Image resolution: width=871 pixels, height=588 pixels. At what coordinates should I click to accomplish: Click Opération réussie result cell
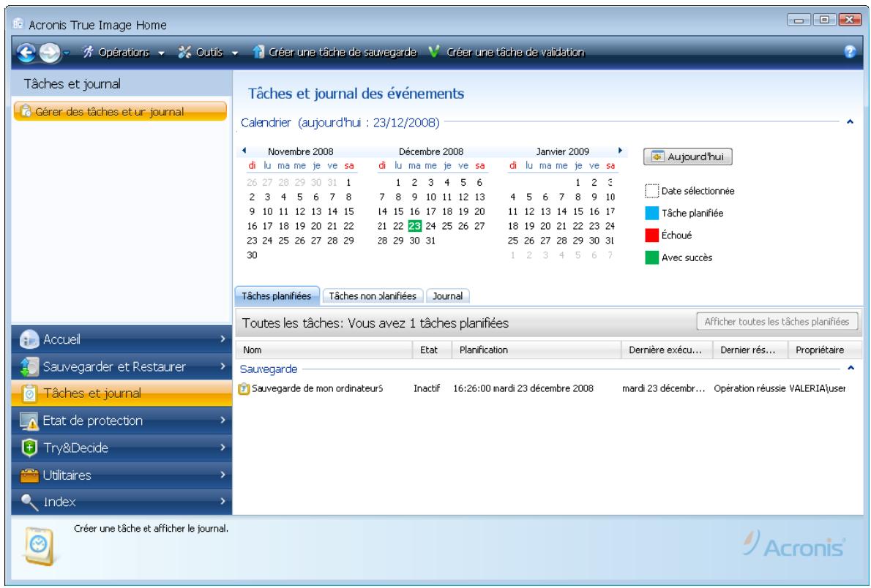749,388
